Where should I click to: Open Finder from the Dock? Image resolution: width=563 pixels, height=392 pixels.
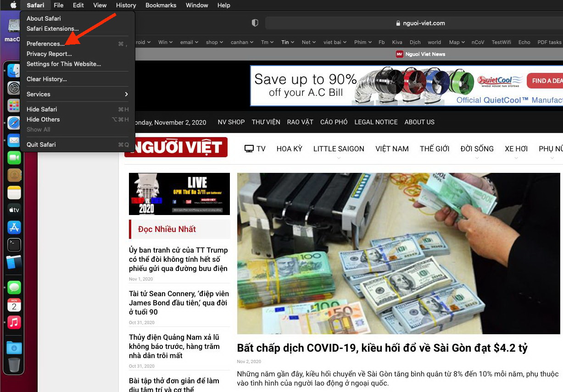tap(14, 71)
